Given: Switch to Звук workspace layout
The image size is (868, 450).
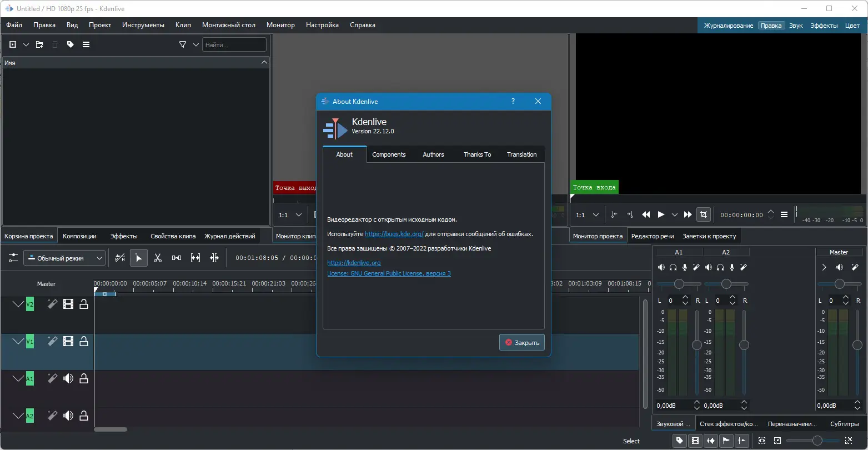Looking at the screenshot, I should tap(796, 26).
